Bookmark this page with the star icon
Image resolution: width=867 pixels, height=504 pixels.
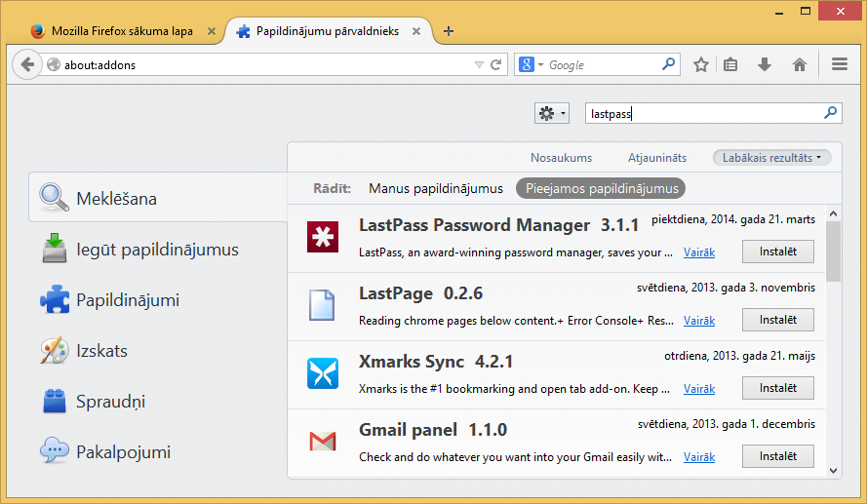pos(700,64)
